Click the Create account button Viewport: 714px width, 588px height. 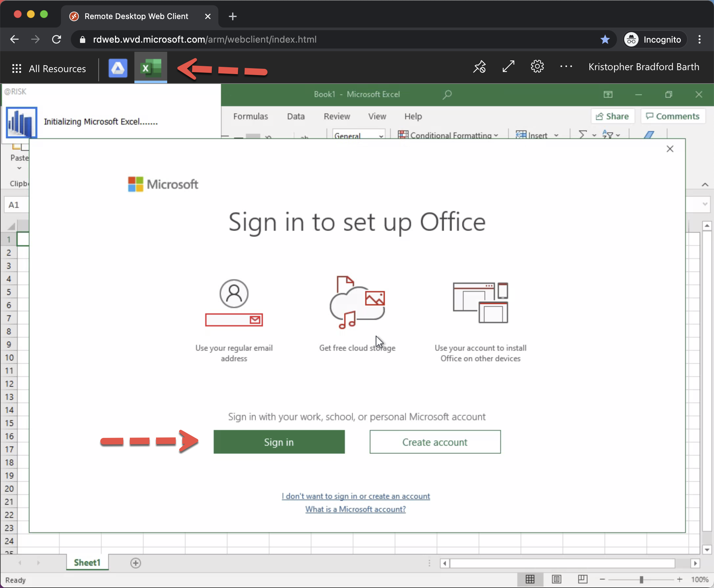point(435,442)
